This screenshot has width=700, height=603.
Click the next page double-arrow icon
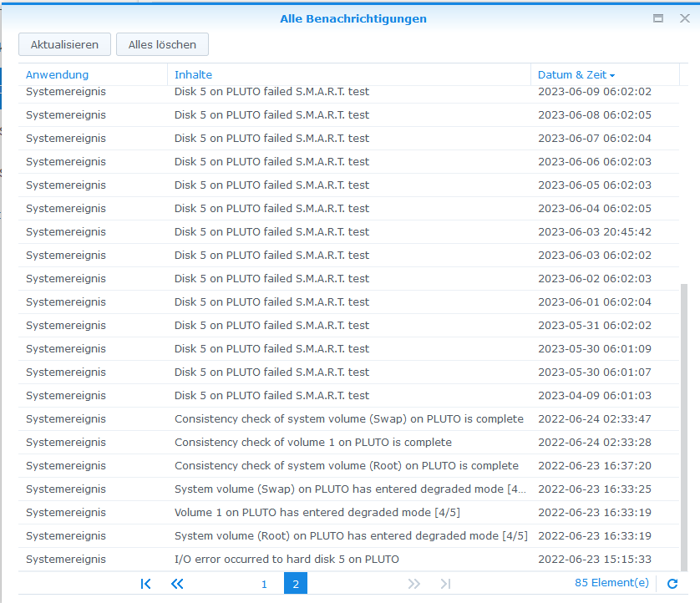(413, 584)
